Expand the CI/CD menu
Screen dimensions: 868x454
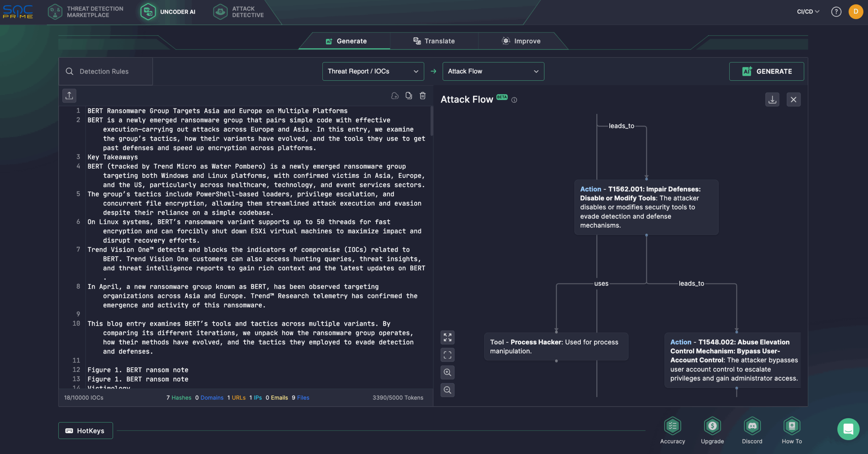coord(808,12)
